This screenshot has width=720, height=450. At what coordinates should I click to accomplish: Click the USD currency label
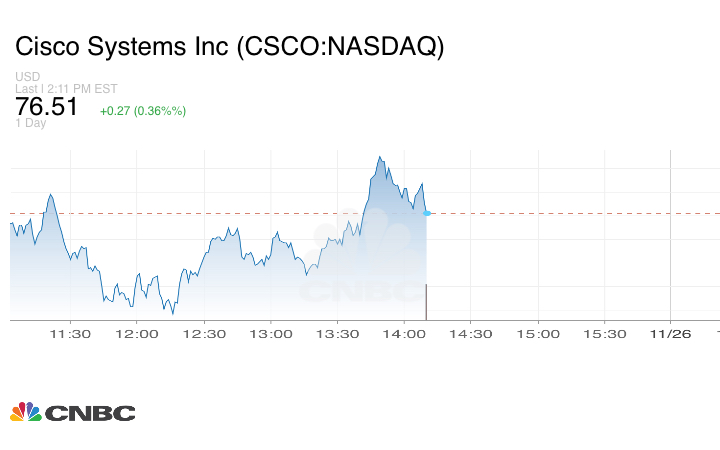pyautogui.click(x=27, y=76)
